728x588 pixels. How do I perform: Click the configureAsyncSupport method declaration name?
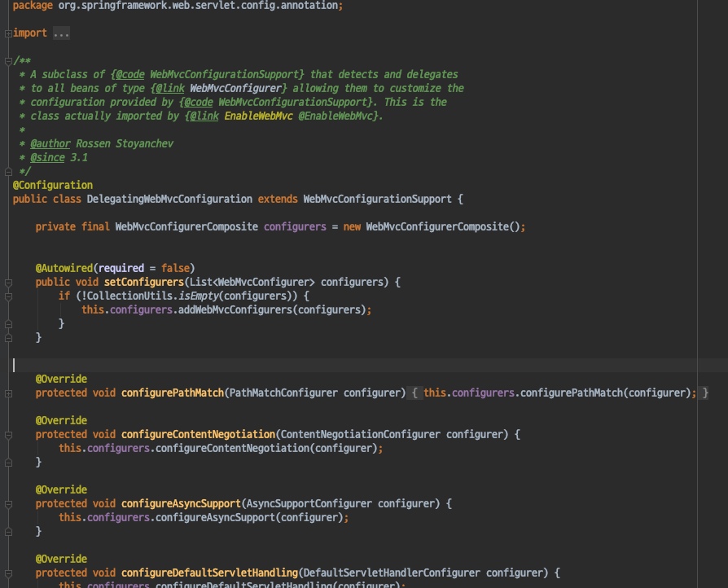[181, 504]
